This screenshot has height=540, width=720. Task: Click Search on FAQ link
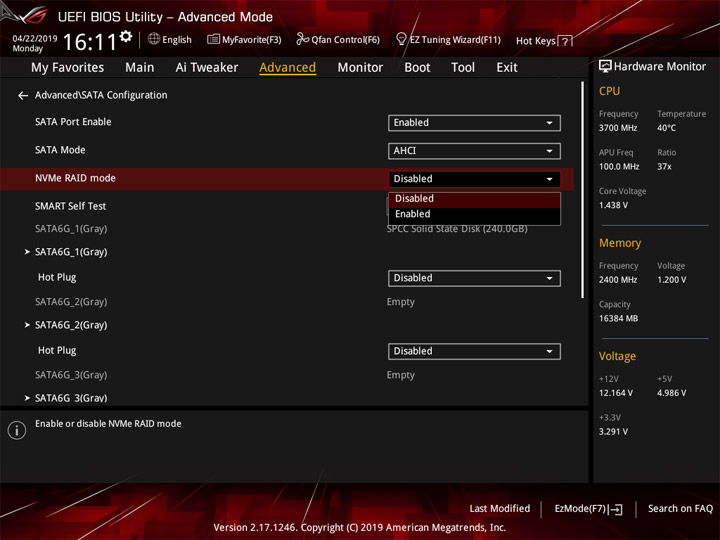click(x=680, y=509)
